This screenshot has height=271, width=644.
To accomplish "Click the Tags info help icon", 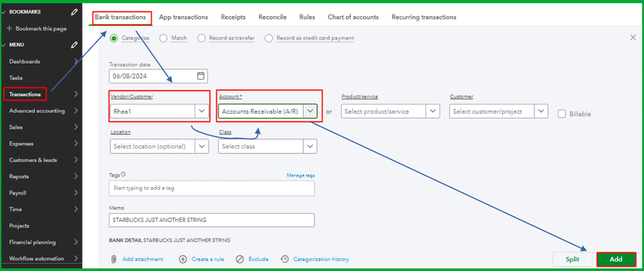I will pos(123,174).
